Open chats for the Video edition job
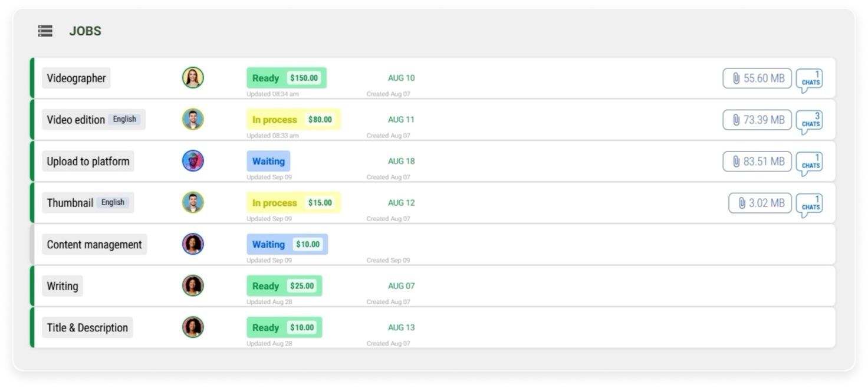Screen dimensions: 868x388 tap(809, 121)
